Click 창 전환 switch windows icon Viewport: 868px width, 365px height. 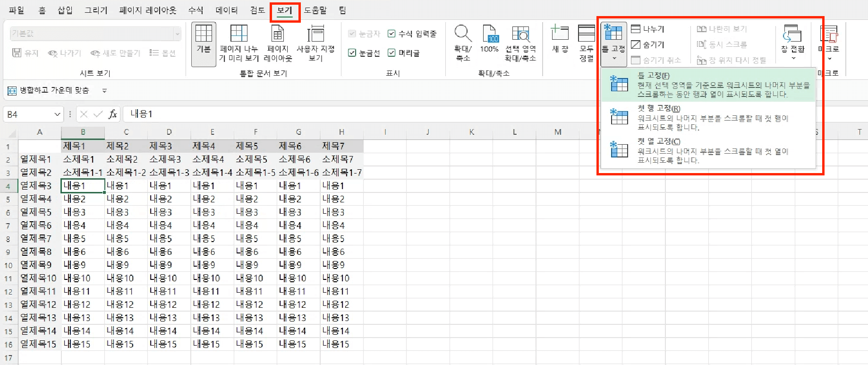point(792,34)
